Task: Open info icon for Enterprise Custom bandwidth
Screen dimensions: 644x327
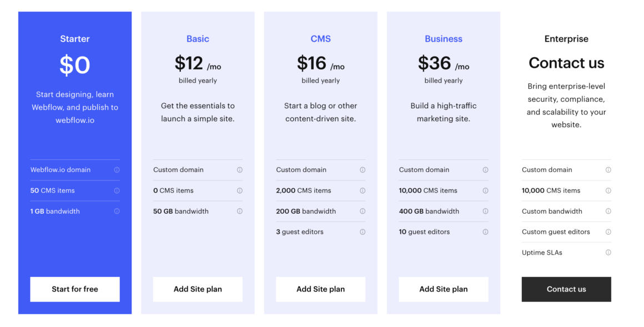Action: pyautogui.click(x=608, y=211)
